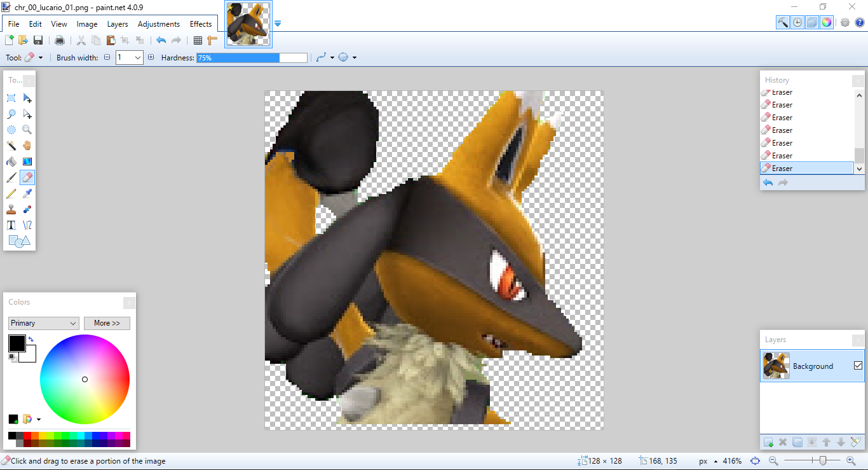
Task: Select the Paint Bucket tool
Action: [11, 162]
